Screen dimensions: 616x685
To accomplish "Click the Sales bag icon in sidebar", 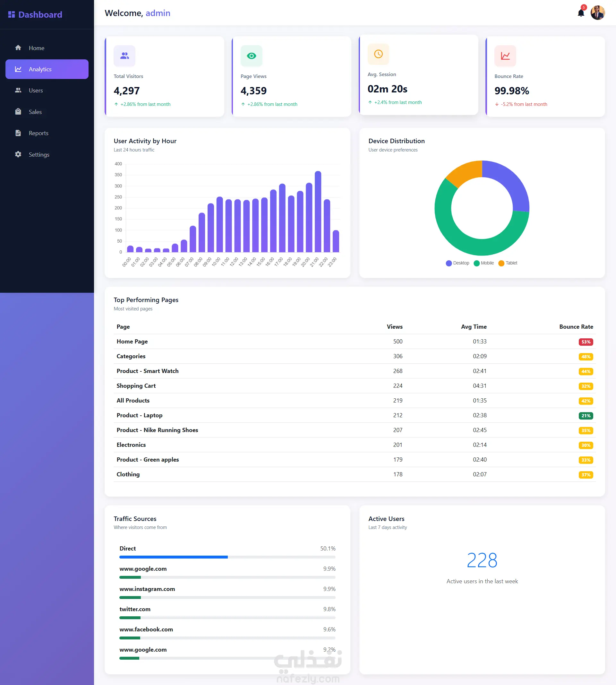I will 18,112.
